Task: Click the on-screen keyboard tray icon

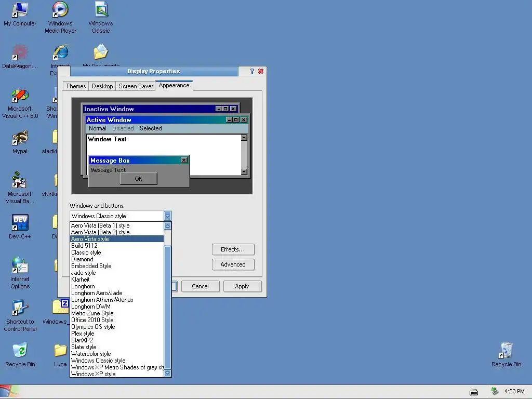Action: pyautogui.click(x=474, y=392)
